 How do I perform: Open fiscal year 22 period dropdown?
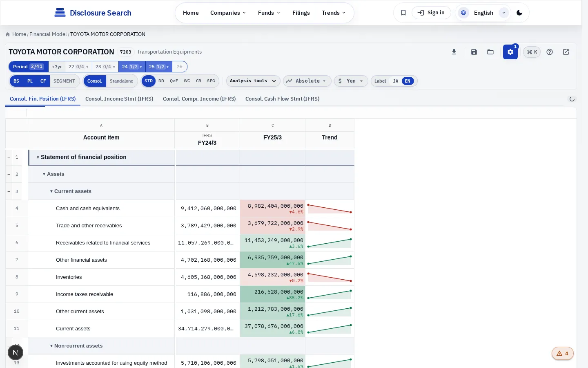[x=78, y=67]
